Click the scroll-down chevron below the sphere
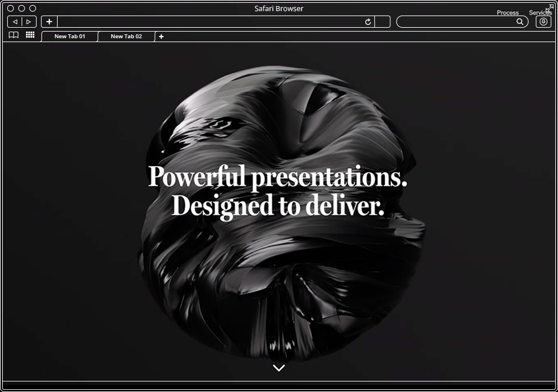Screen dimensions: 558x392 [279, 368]
